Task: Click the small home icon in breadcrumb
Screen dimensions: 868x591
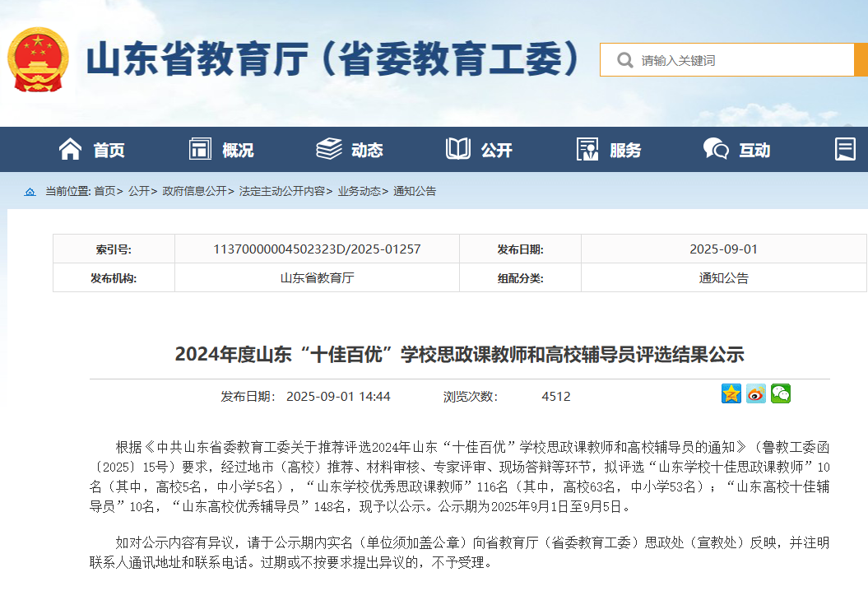Action: tap(30, 192)
